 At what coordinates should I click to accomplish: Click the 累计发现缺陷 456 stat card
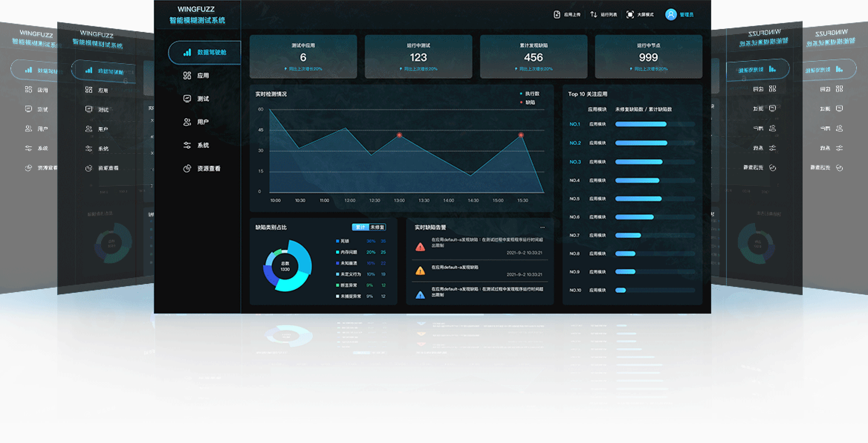pyautogui.click(x=534, y=56)
